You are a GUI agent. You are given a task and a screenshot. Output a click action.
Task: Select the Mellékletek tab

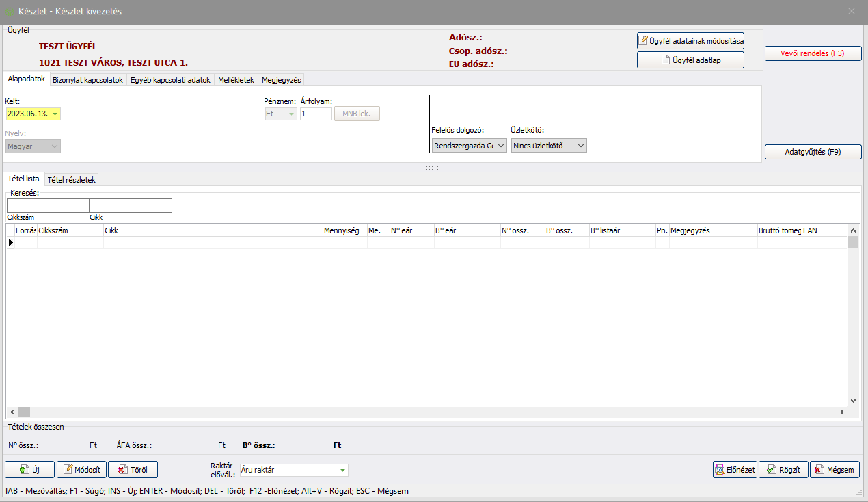coord(236,80)
